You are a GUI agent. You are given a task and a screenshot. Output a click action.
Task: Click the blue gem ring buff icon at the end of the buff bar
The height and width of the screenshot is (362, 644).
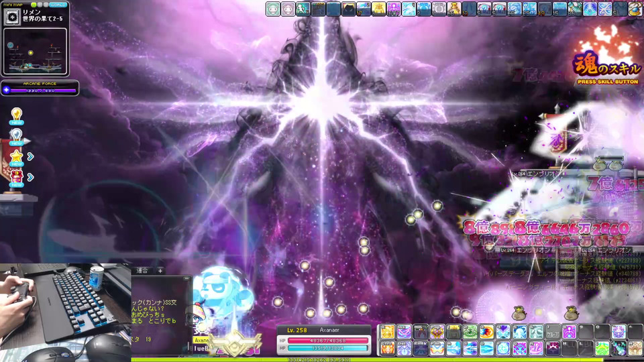[635, 9]
